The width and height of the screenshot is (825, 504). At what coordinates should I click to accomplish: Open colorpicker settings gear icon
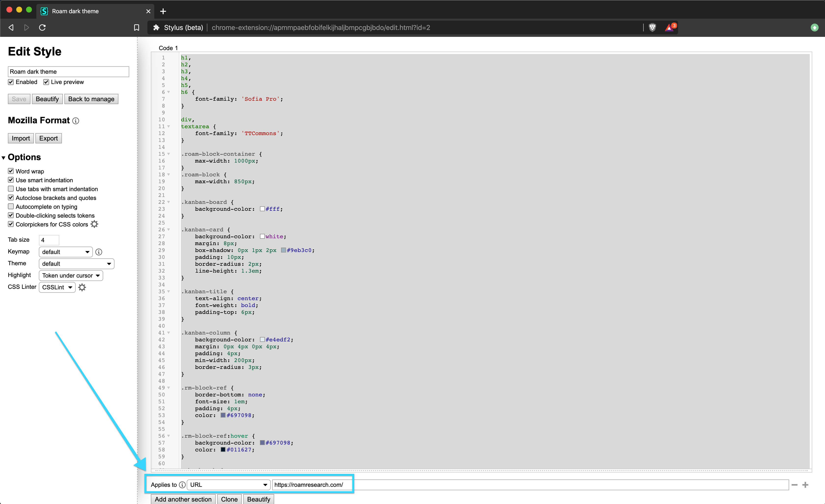coord(94,224)
